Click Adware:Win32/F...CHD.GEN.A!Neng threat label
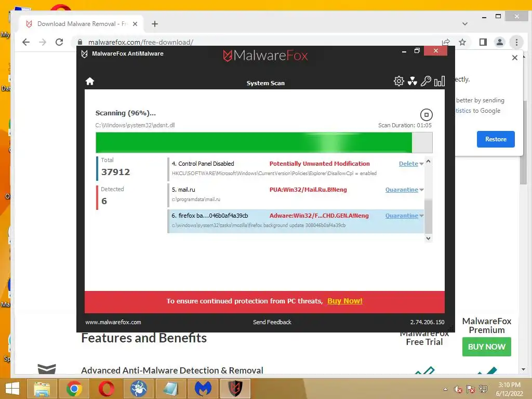This screenshot has height=399, width=532. pyautogui.click(x=319, y=216)
